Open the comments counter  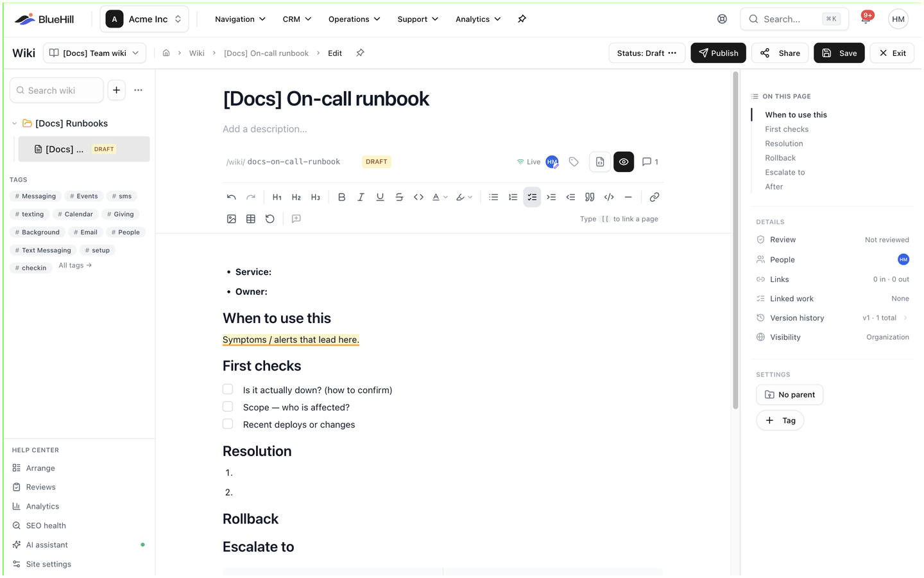(650, 162)
